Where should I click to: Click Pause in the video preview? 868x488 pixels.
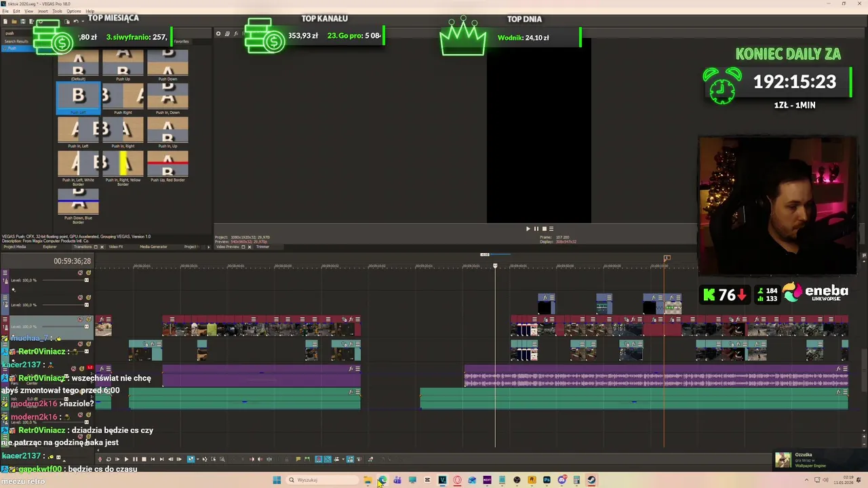[x=536, y=228]
